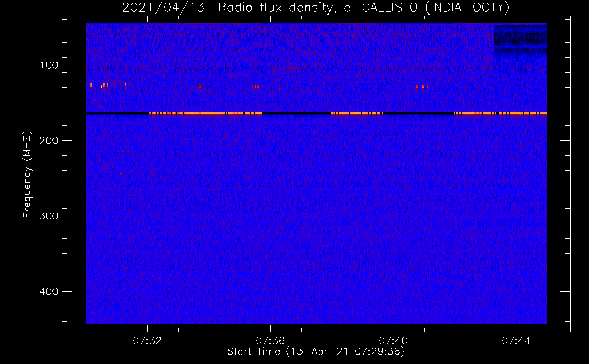
Task: Click the 07:36 time tick label
Action: click(270, 341)
